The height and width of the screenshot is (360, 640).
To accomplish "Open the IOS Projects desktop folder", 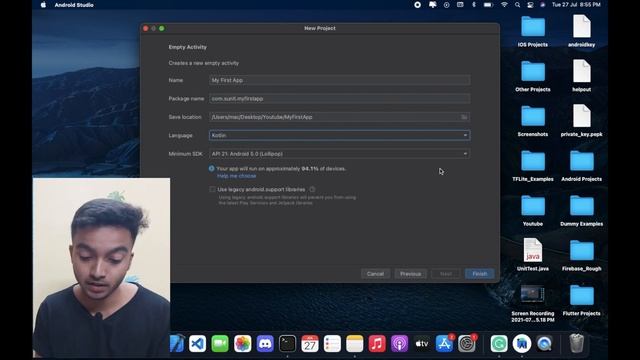I will click(533, 31).
